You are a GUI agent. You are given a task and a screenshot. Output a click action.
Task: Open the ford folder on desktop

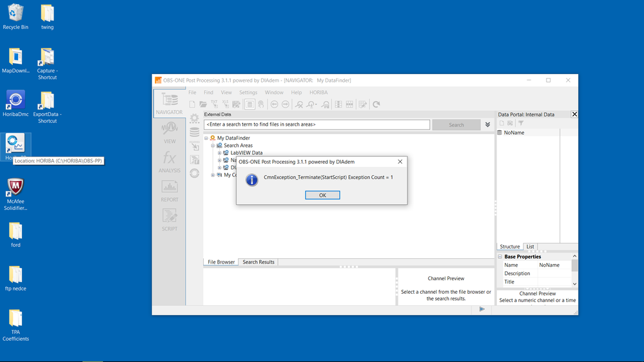tap(15, 234)
